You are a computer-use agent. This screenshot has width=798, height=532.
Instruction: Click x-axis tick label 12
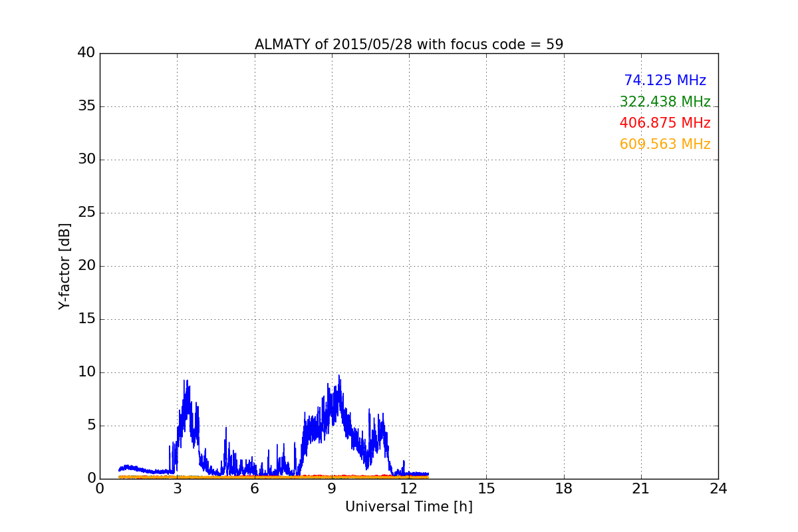coord(409,488)
